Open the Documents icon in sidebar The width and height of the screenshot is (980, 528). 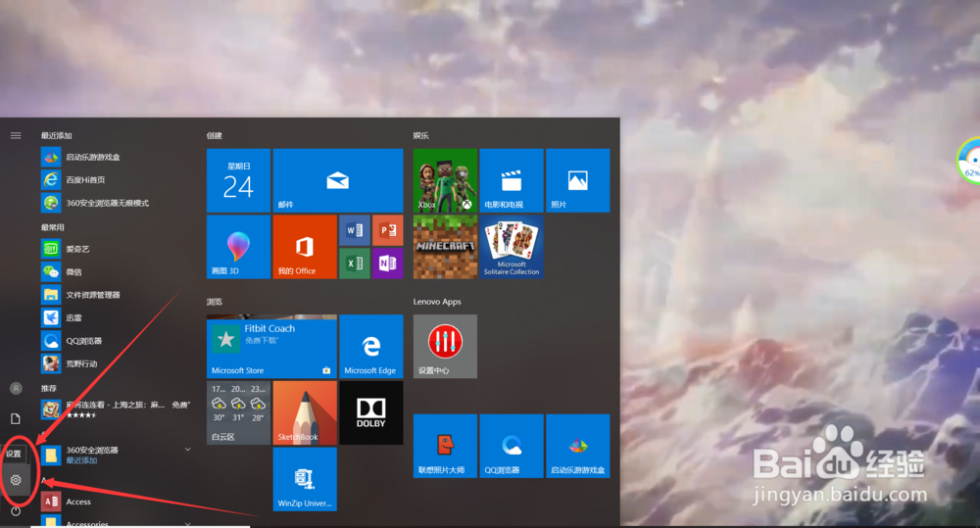16,418
